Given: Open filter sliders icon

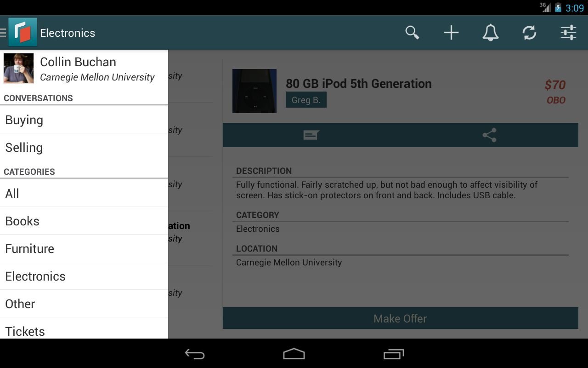Looking at the screenshot, I should [x=568, y=33].
